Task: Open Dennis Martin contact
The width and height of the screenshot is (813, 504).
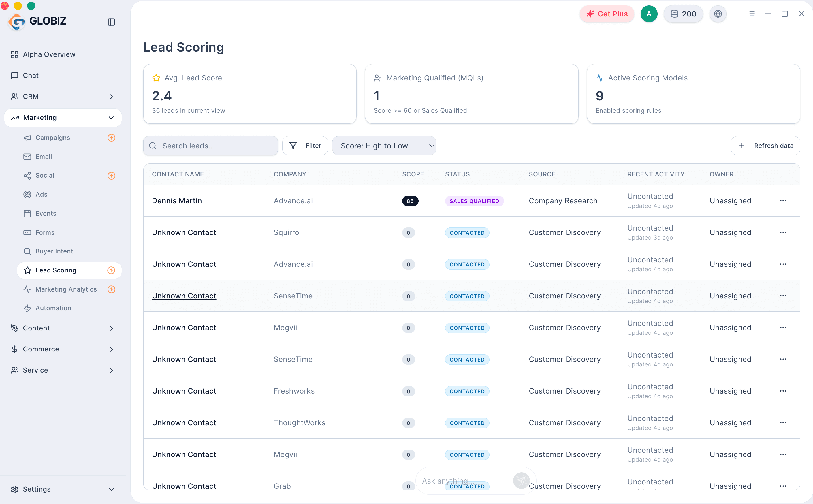Action: 177,201
